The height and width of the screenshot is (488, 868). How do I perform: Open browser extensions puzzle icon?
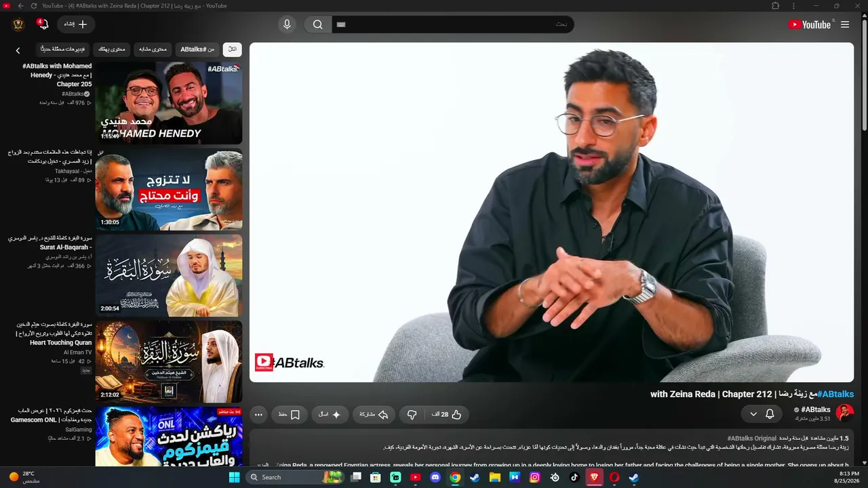click(x=776, y=6)
